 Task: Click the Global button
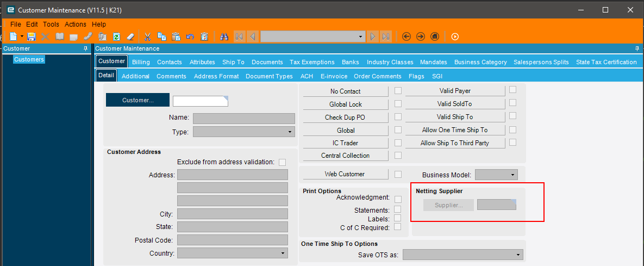pyautogui.click(x=346, y=130)
